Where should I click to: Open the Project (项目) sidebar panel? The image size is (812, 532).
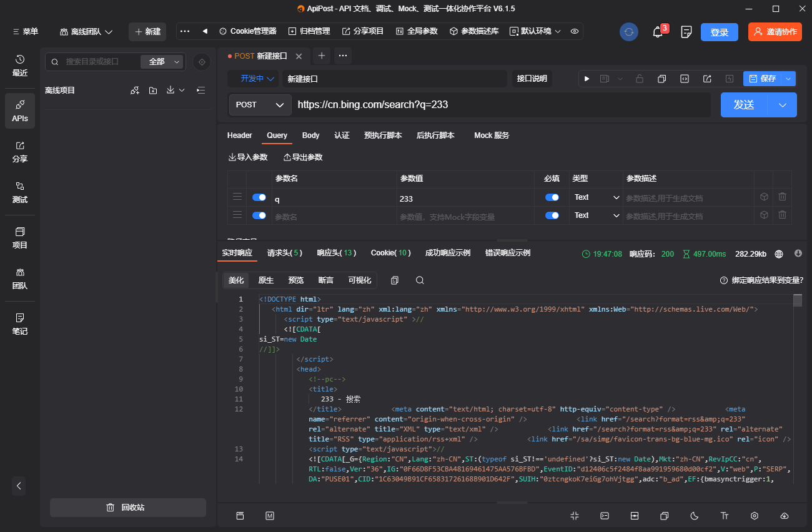click(x=20, y=238)
